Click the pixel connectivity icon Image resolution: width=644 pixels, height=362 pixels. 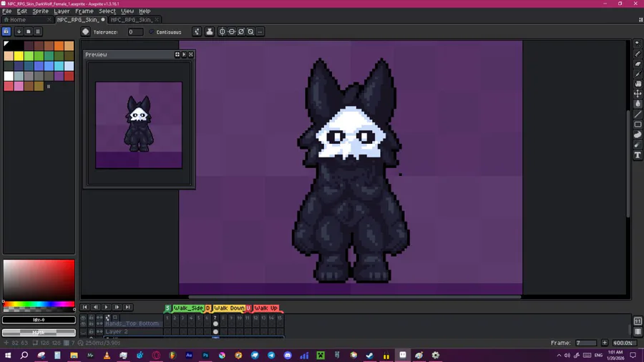click(197, 31)
